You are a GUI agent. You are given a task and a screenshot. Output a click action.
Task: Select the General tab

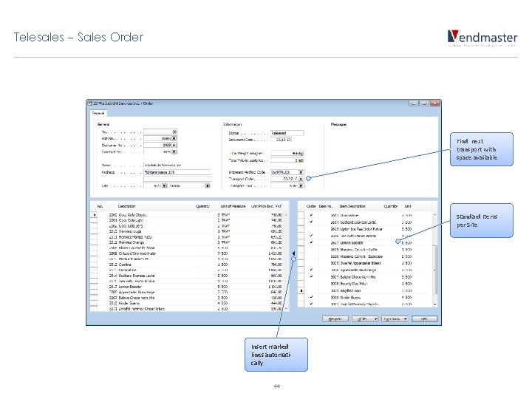coord(98,113)
